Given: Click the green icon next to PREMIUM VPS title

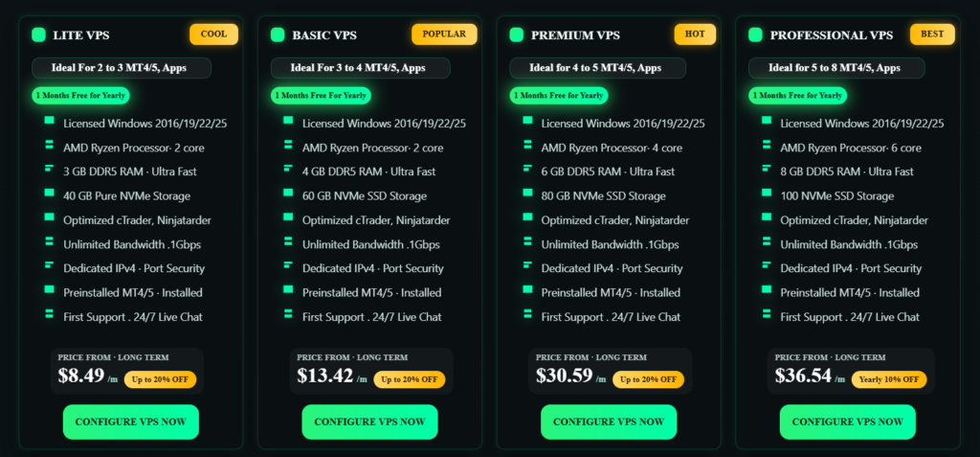Looking at the screenshot, I should [x=517, y=35].
